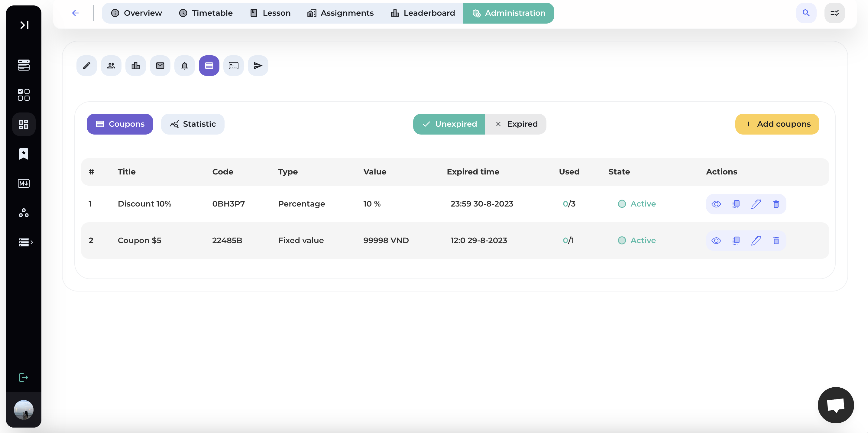Viewport: 868px width, 433px height.
Task: Switch to the Lesson tab
Action: [270, 13]
